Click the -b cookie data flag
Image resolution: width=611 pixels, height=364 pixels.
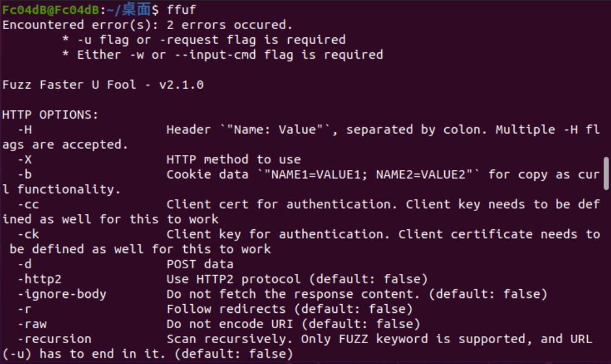25,174
